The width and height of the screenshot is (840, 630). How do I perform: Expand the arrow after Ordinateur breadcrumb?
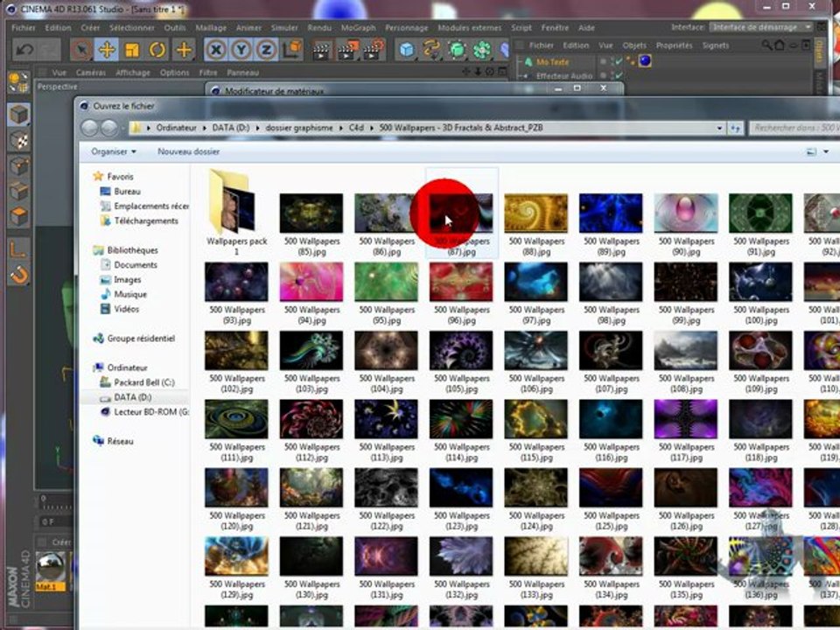coord(204,128)
